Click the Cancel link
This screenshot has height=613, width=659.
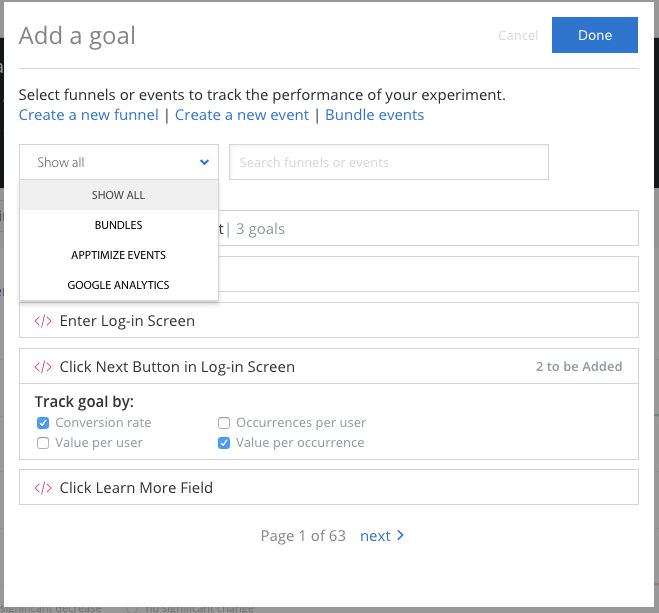pyautogui.click(x=518, y=36)
